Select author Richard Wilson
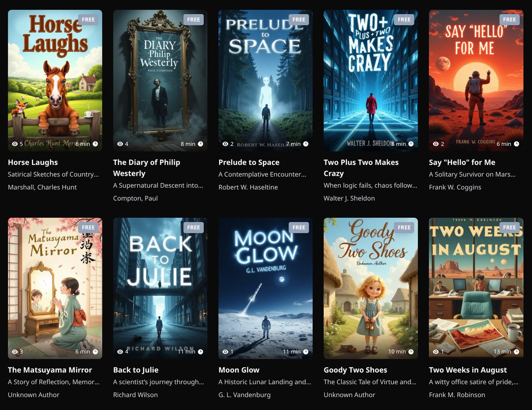Viewport: 532px width, 410px height. [136, 395]
